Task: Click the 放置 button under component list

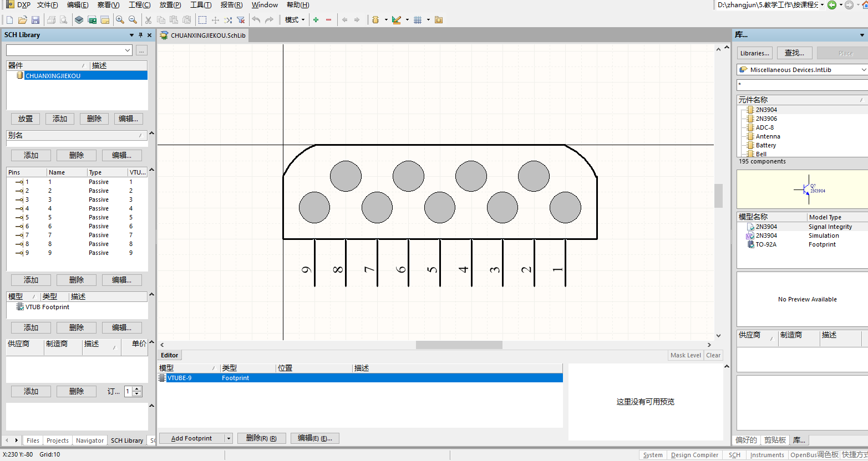Action: [x=26, y=119]
